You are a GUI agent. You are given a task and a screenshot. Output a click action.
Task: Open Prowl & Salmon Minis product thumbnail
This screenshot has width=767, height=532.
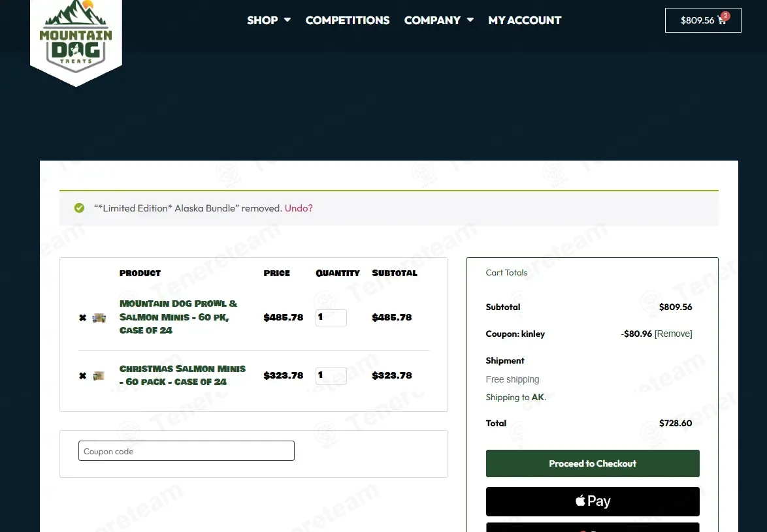[99, 317]
